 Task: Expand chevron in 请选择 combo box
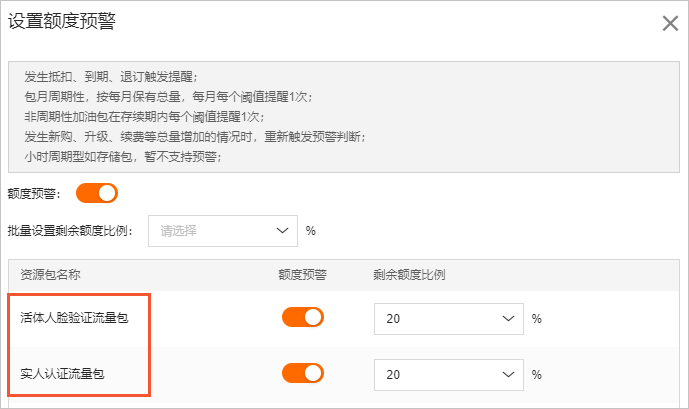click(282, 231)
